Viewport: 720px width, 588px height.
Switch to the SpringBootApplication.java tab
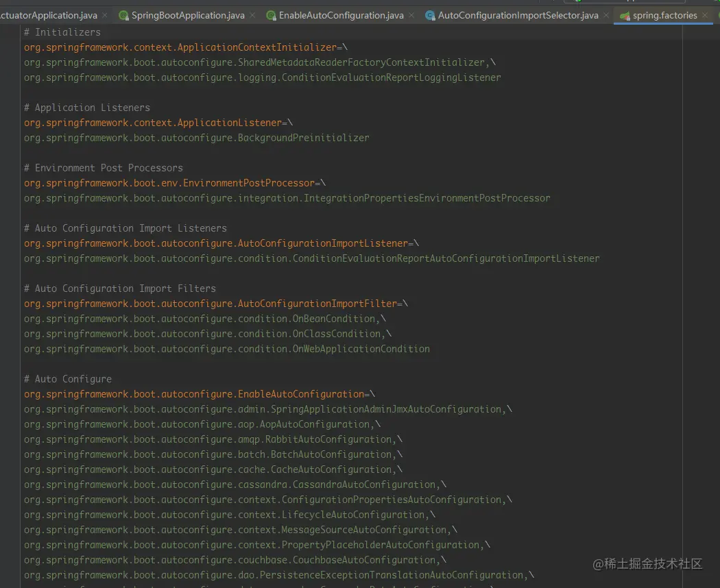tap(188, 16)
